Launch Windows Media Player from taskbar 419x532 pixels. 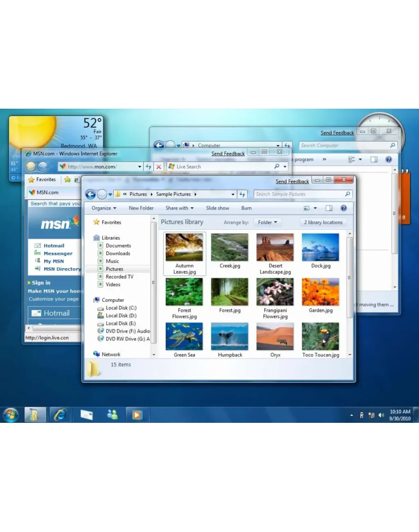(x=137, y=415)
